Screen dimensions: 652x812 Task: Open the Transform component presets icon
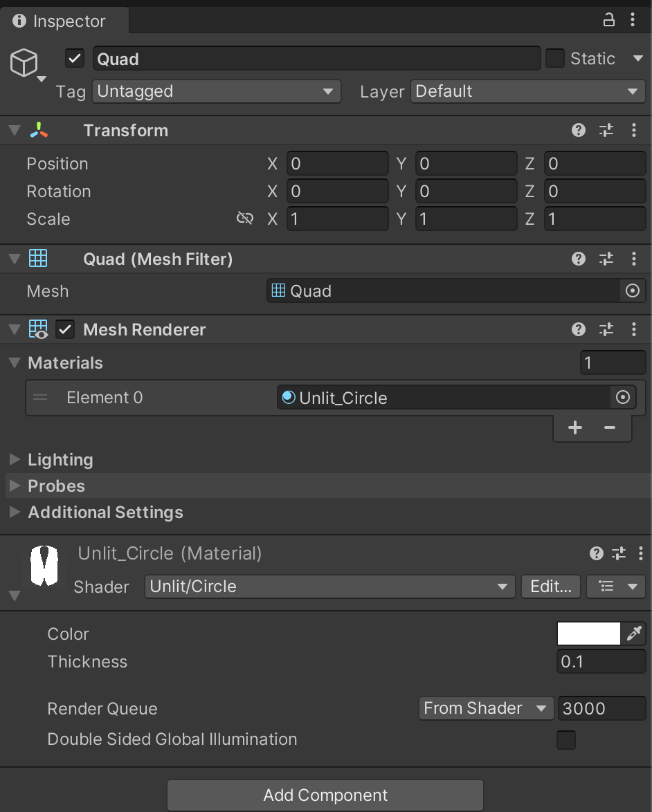click(606, 129)
